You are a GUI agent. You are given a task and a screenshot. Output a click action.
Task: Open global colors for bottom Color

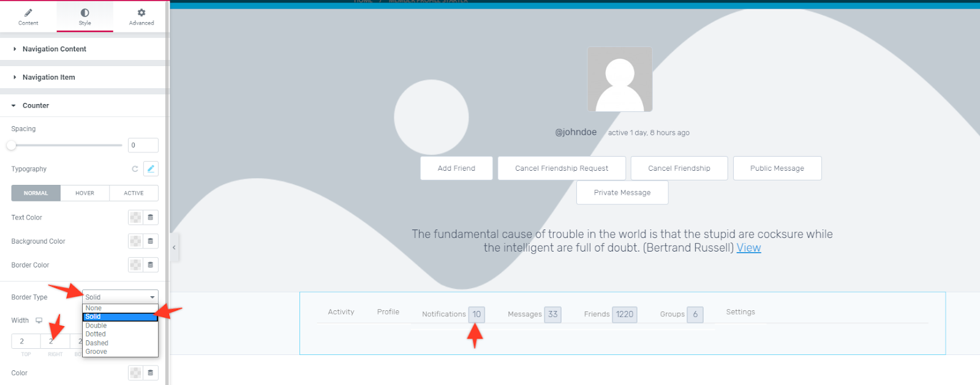tap(151, 373)
